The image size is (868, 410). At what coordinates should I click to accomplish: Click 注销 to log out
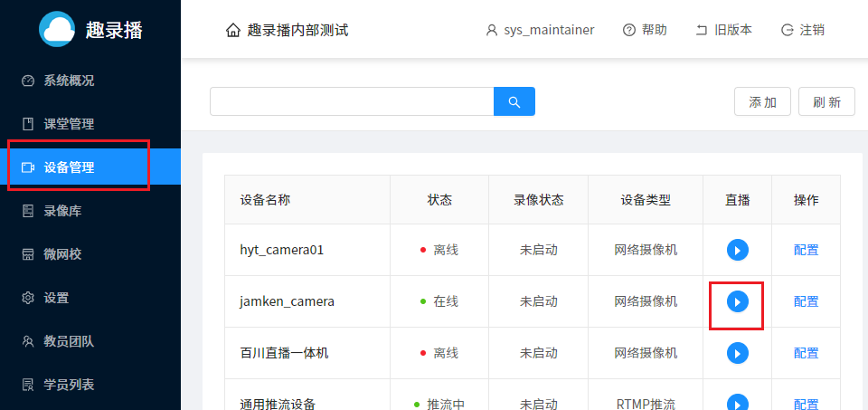pyautogui.click(x=812, y=30)
